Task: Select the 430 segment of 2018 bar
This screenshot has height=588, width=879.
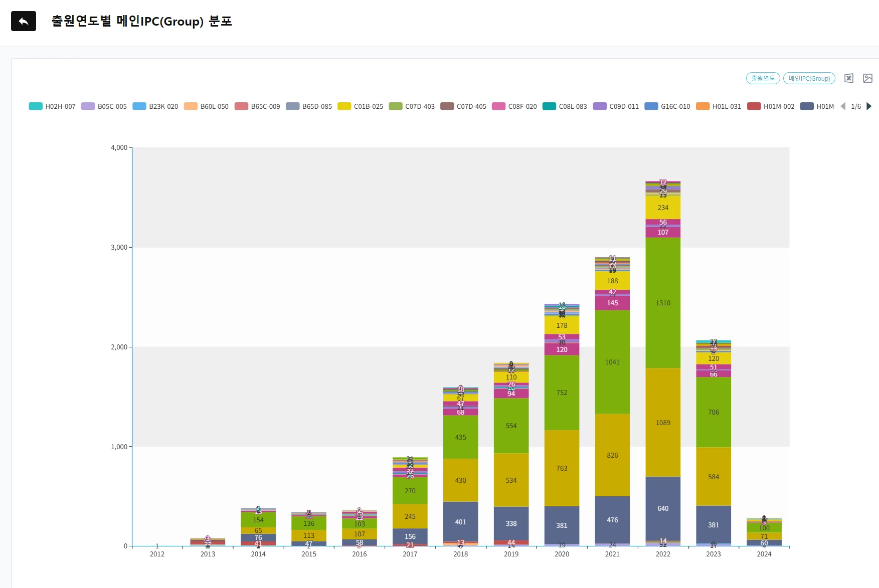Action: pyautogui.click(x=460, y=480)
